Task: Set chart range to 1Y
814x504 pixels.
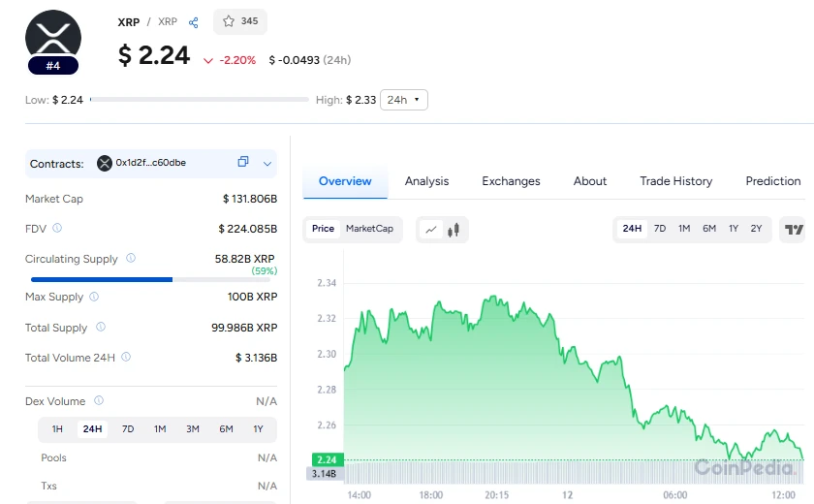Action: point(734,229)
